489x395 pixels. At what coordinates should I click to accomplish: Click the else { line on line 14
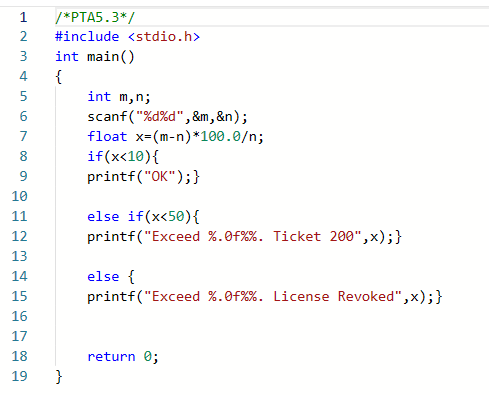[x=111, y=277]
